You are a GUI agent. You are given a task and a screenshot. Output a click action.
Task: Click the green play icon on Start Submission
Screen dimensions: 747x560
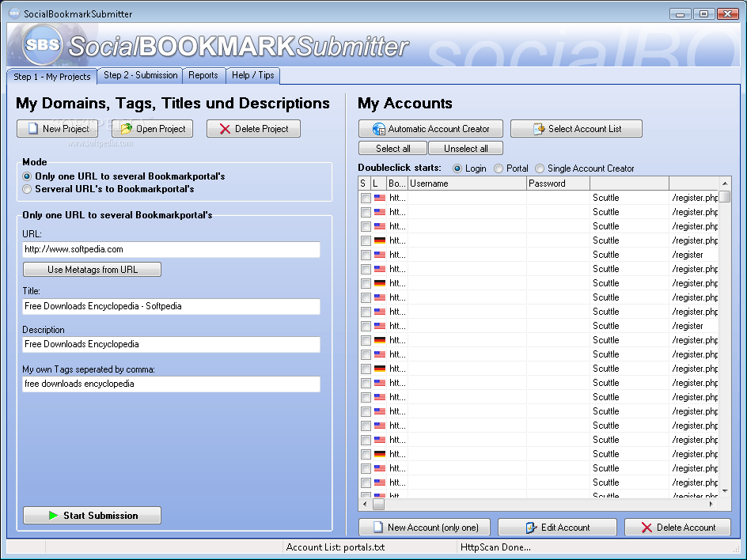(53, 515)
